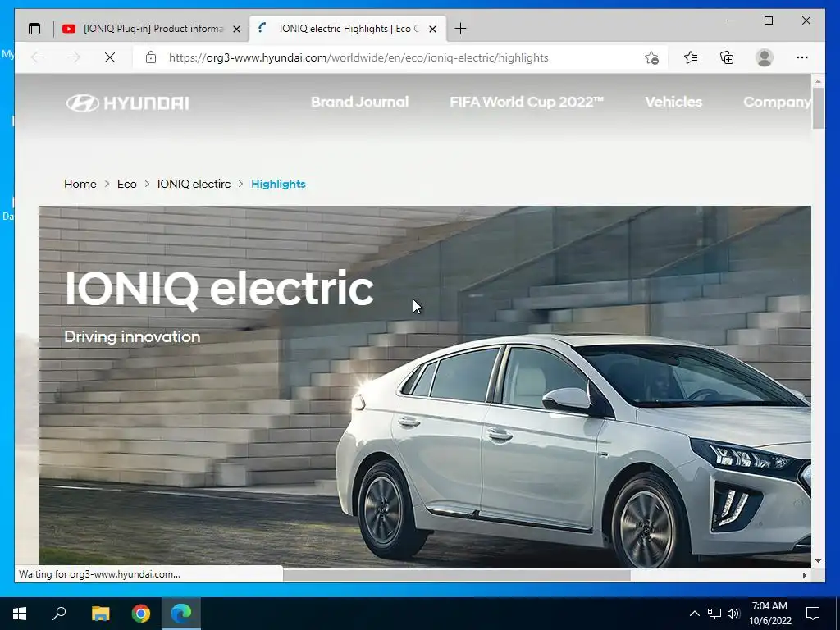
Task: Click the scroll up arrow
Action: pos(818,81)
